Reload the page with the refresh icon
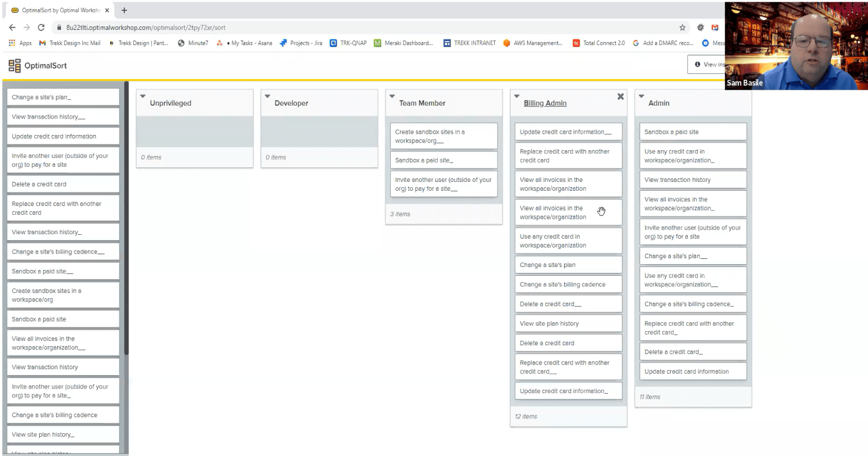 [41, 28]
